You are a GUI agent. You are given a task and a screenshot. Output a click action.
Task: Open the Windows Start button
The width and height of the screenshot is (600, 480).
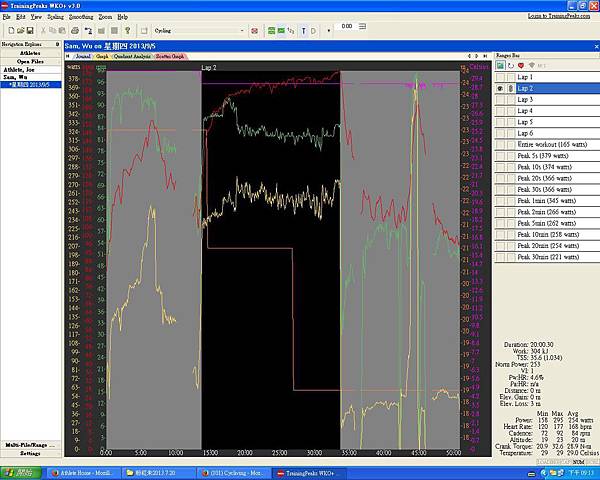click(21, 473)
